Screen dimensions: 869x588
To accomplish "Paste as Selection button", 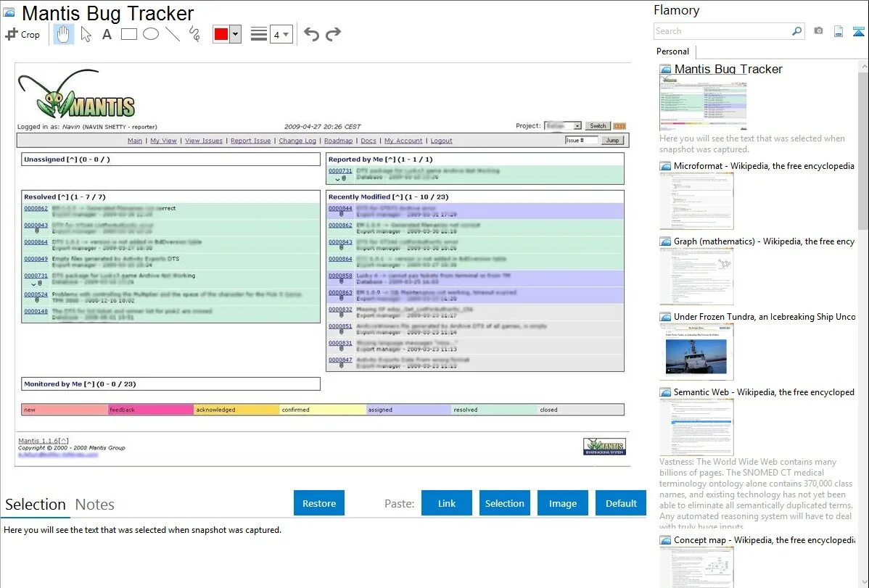I will (x=504, y=503).
